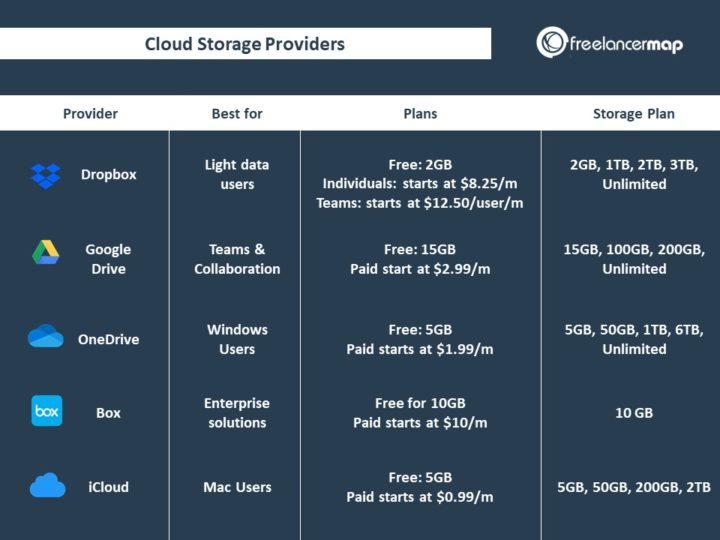720x540 pixels.
Task: Click the Light data users cell
Action: (x=237, y=174)
